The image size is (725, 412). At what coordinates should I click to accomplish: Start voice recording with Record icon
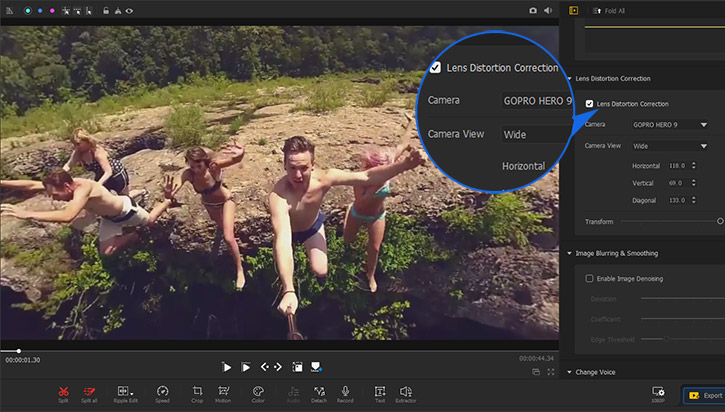(x=345, y=391)
